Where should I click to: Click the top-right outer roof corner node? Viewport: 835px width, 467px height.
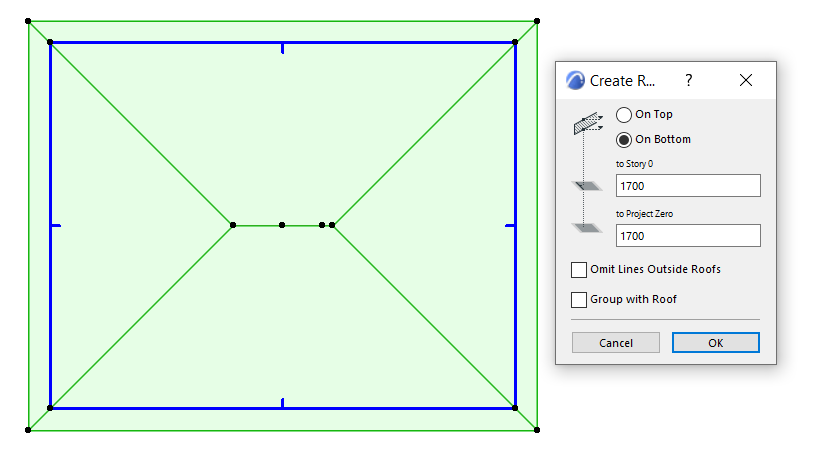coord(537,21)
